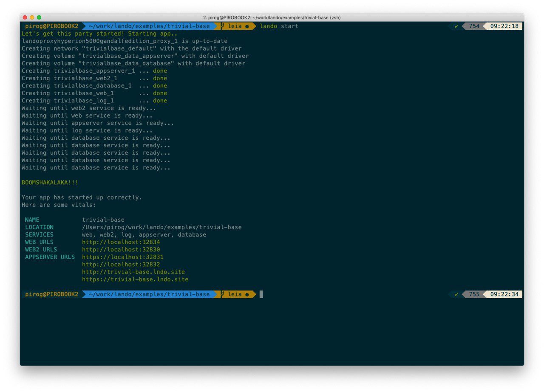Click the git branch icon beside the lando start command
The height and width of the screenshot is (392, 544).
click(222, 26)
